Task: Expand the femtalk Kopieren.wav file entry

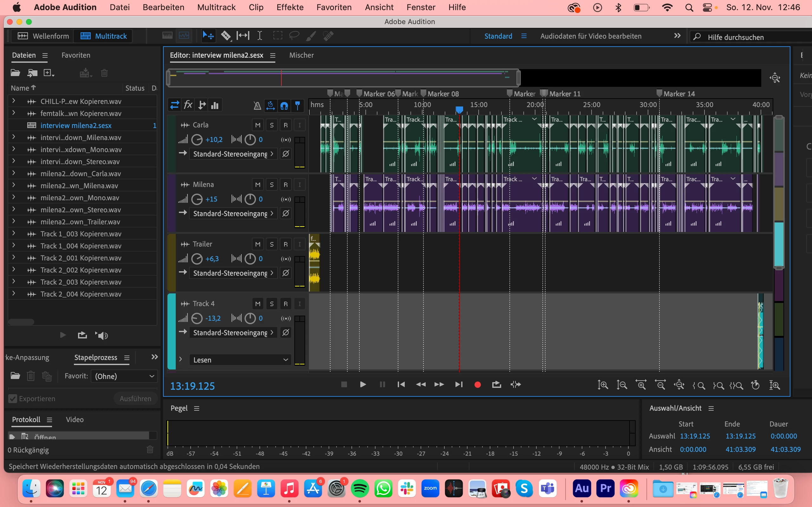Action: [x=14, y=113]
